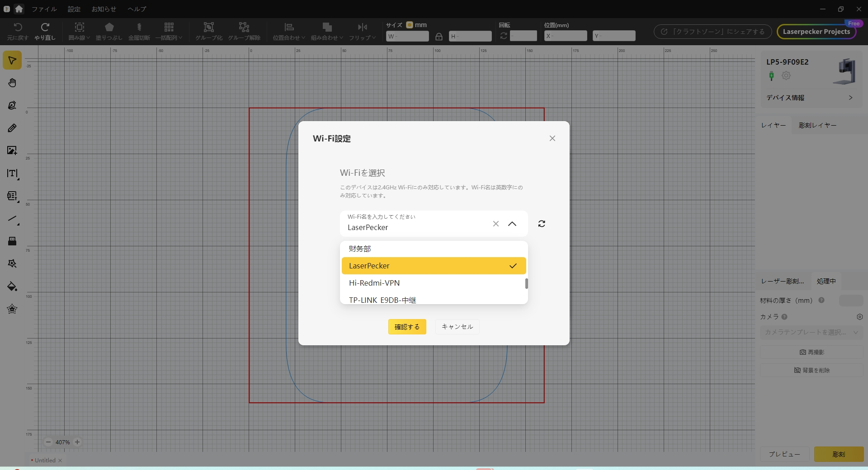Select the line drawing tool

(x=12, y=219)
